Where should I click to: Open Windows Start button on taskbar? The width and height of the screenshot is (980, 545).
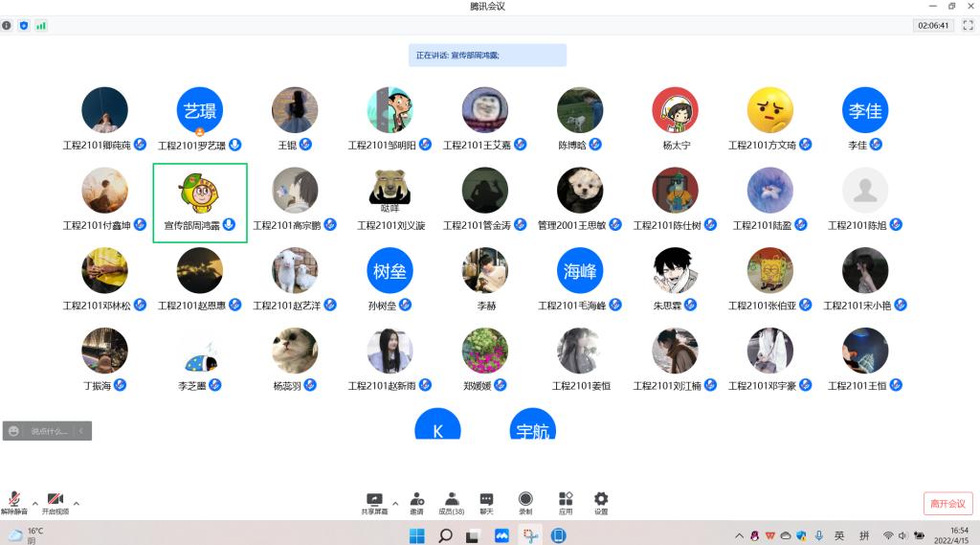coord(417,535)
